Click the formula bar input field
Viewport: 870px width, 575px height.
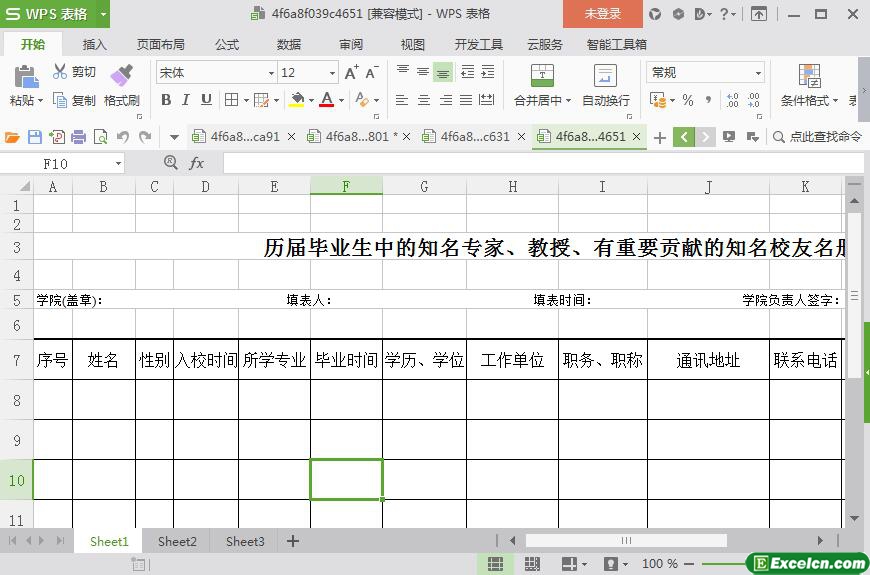[x=543, y=163]
